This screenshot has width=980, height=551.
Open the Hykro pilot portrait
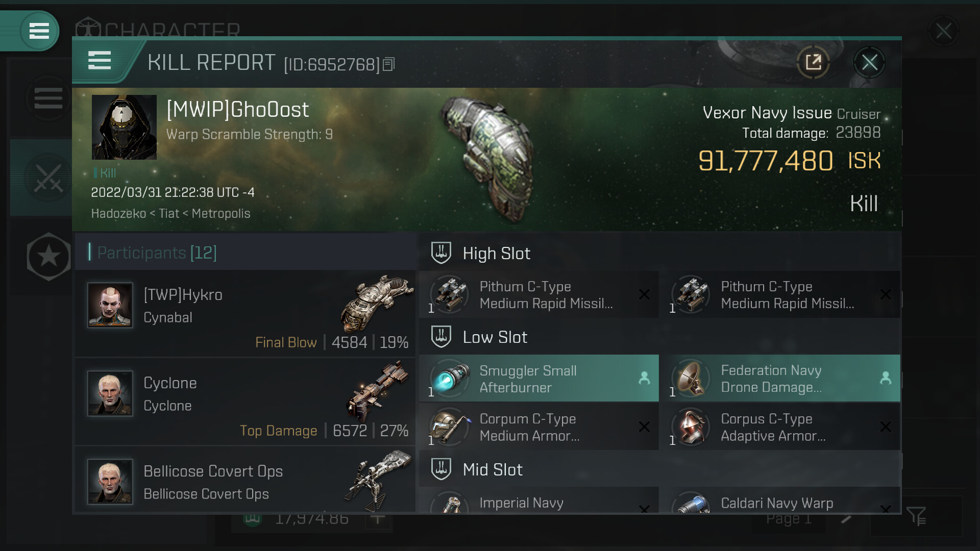(110, 305)
